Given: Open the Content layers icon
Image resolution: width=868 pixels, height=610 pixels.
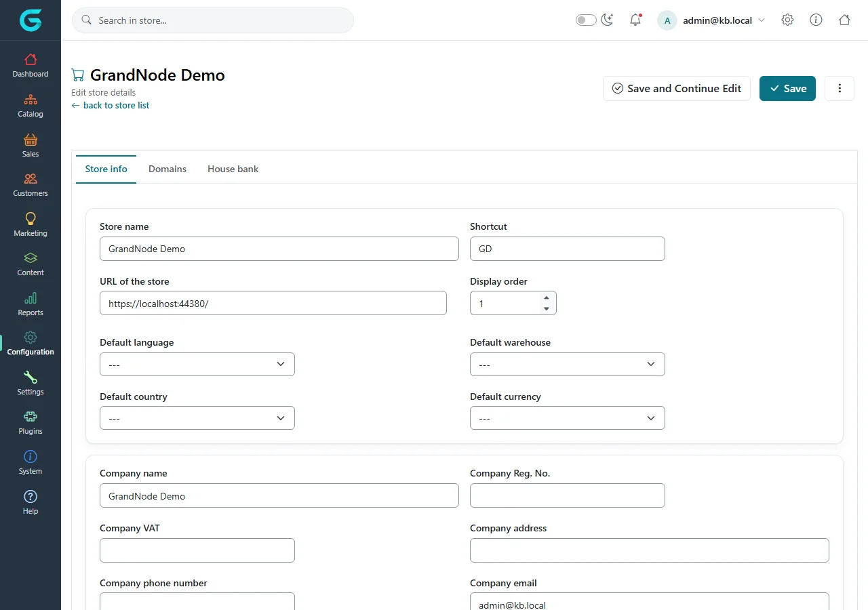Looking at the screenshot, I should 31,258.
